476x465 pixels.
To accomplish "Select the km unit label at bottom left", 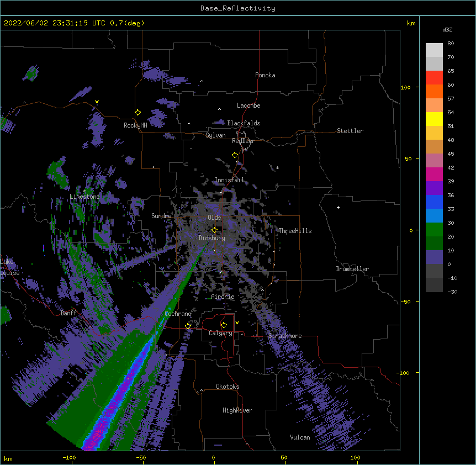I will (x=8, y=458).
